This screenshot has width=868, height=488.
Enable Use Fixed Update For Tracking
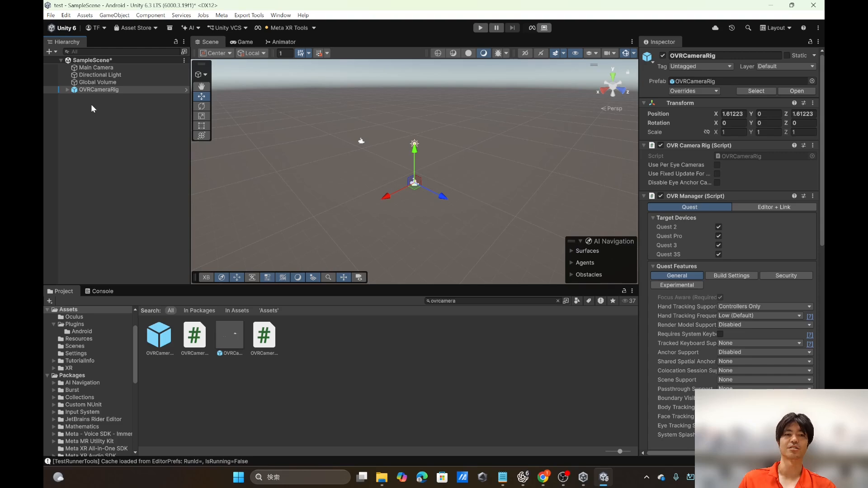[717, 174]
